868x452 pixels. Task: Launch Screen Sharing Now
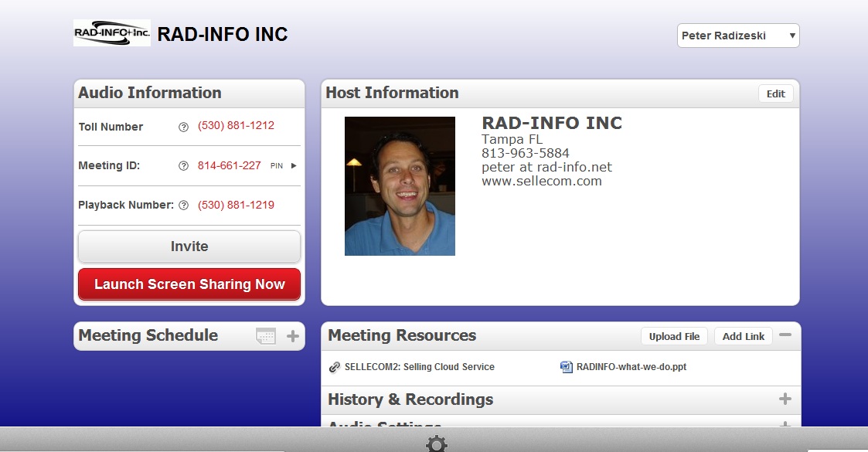pos(189,284)
